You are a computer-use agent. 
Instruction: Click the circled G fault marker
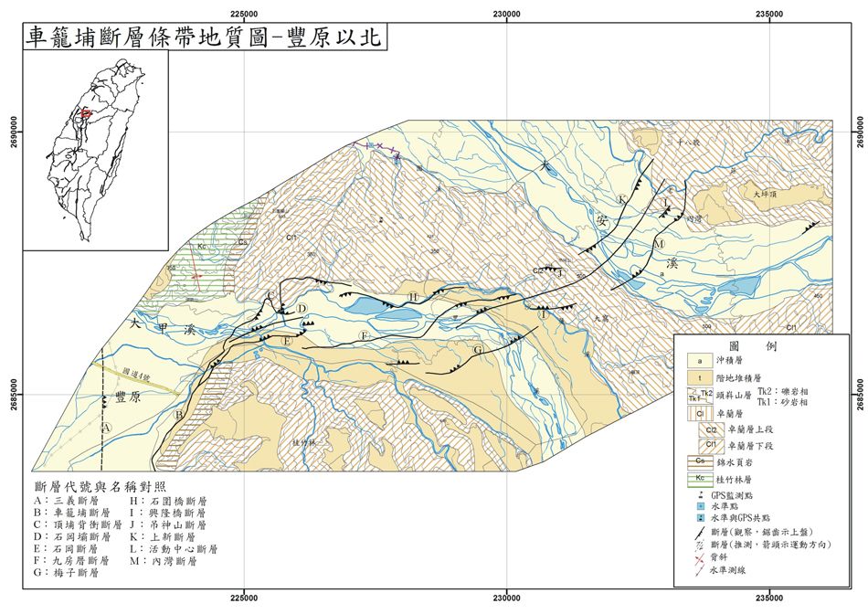click(477, 350)
